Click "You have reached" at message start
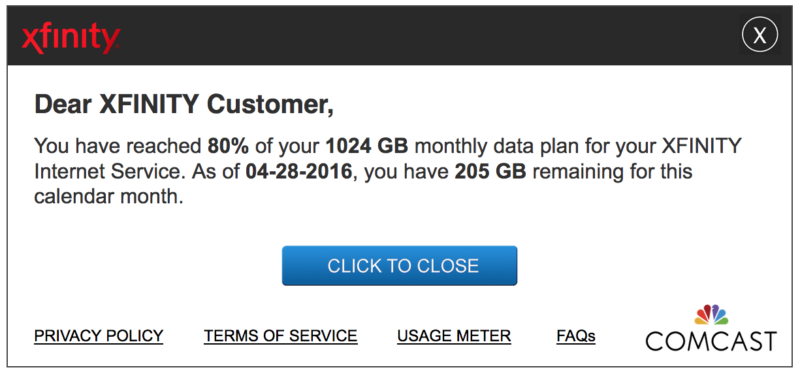 [x=118, y=146]
